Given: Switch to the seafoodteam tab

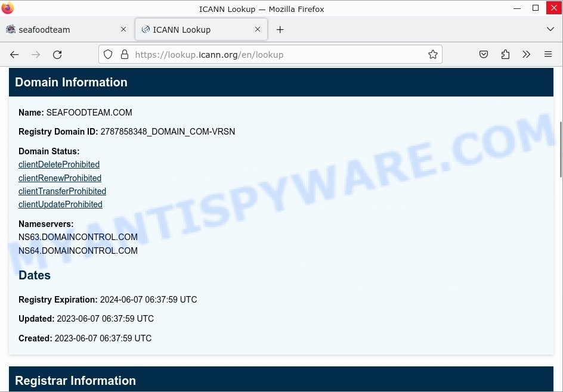Looking at the screenshot, I should [66, 29].
